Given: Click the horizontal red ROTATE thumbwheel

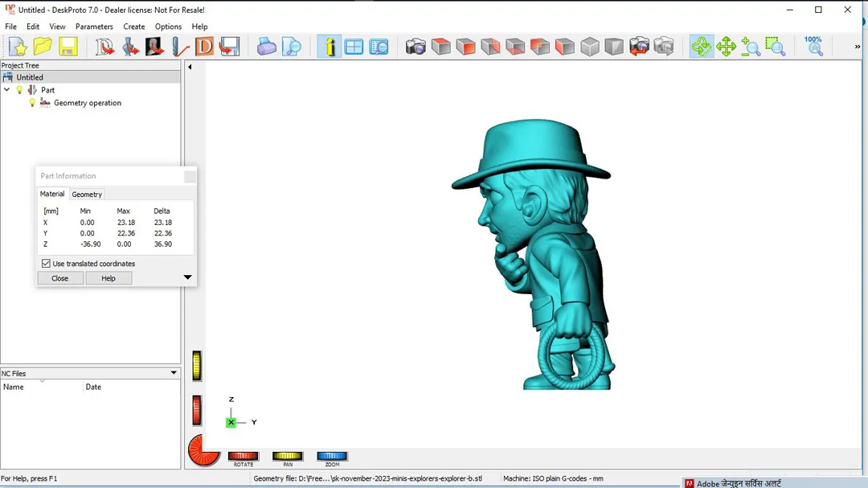Looking at the screenshot, I should (243, 457).
